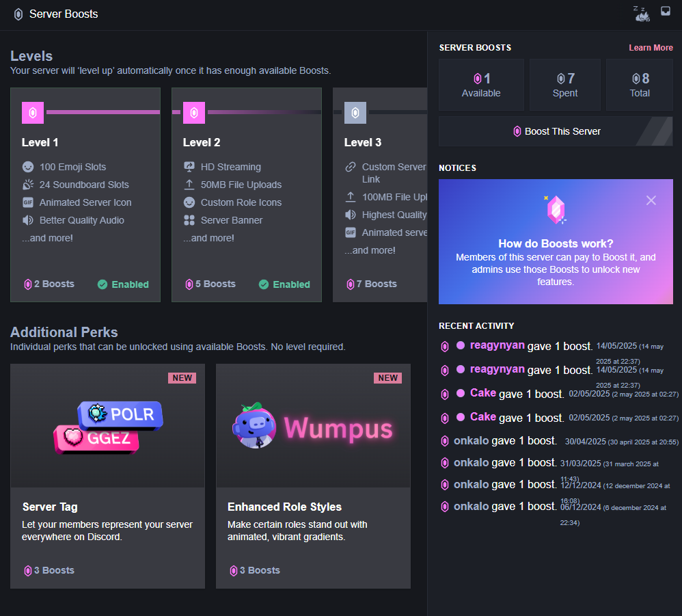This screenshot has width=682, height=616.
Task: Click the chain link icon beside Custom Server Link
Action: [351, 167]
